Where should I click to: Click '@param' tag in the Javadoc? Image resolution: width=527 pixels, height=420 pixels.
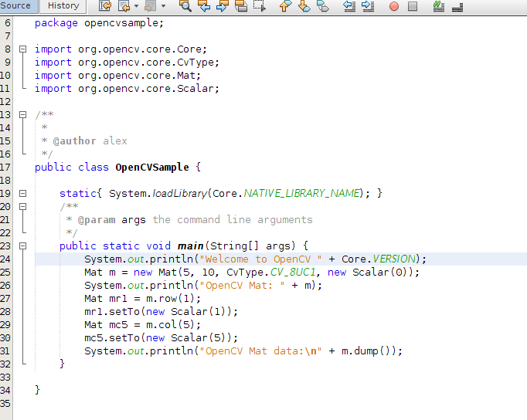[97, 220]
